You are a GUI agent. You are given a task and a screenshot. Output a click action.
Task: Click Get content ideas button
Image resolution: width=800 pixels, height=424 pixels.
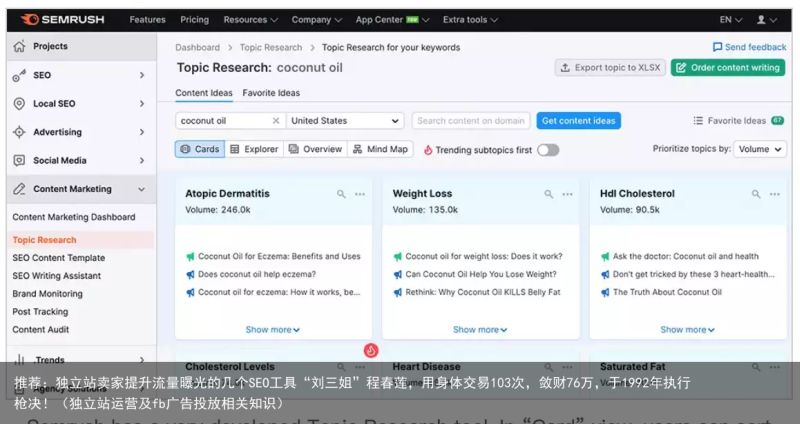tap(579, 121)
